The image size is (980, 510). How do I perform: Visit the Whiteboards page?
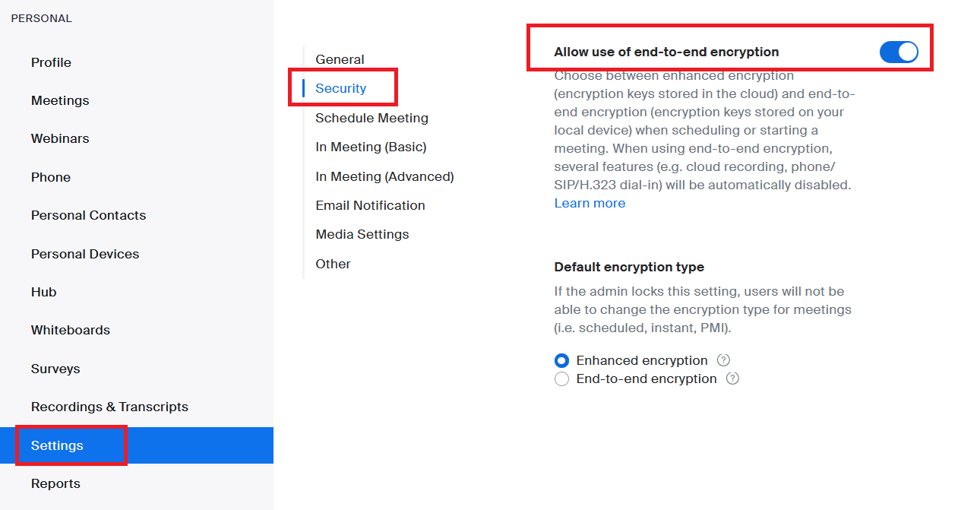click(68, 330)
